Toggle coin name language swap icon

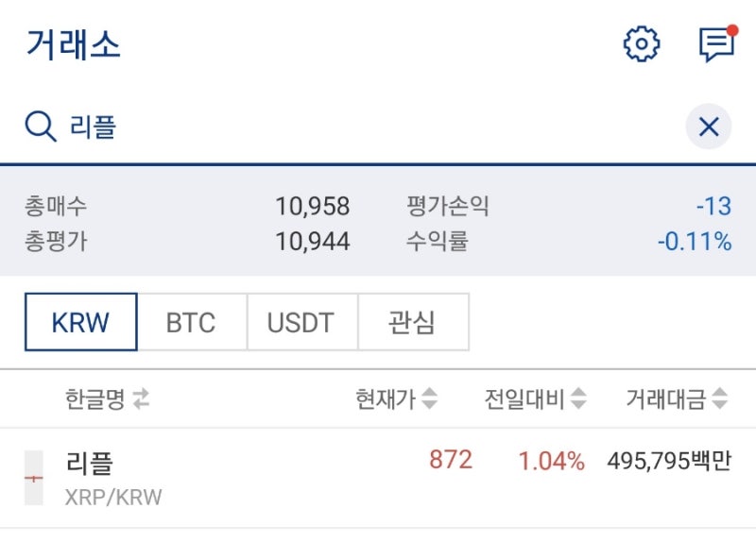(x=141, y=398)
